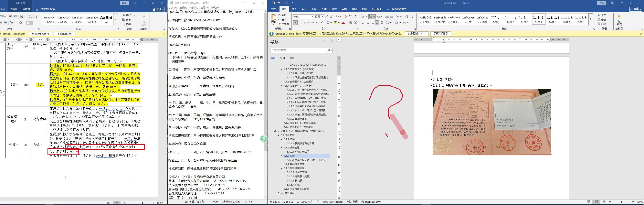Open 格式(O) menu in Notepad
The image size is (644, 205).
point(194,7)
